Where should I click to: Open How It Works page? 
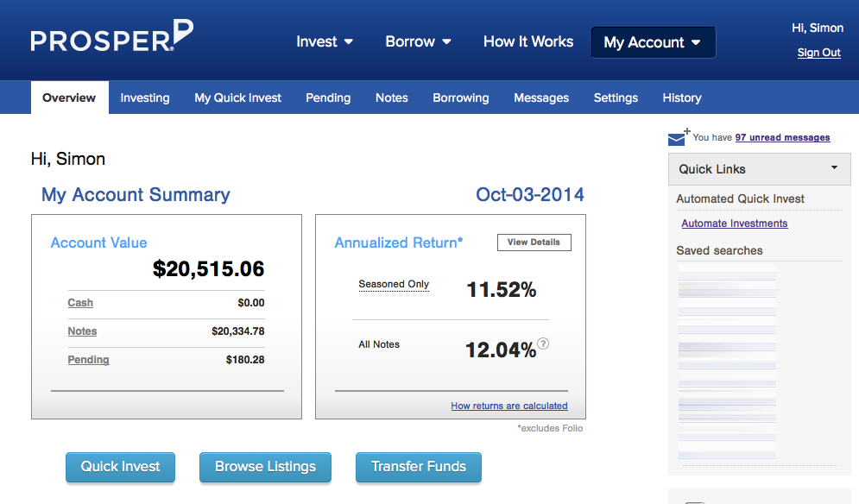(528, 41)
